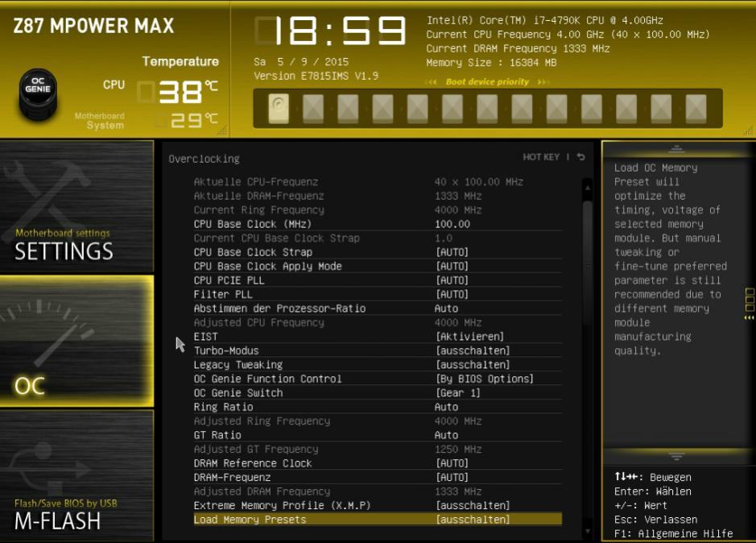
Task: Click the 18:59 clock display
Action: (x=330, y=31)
